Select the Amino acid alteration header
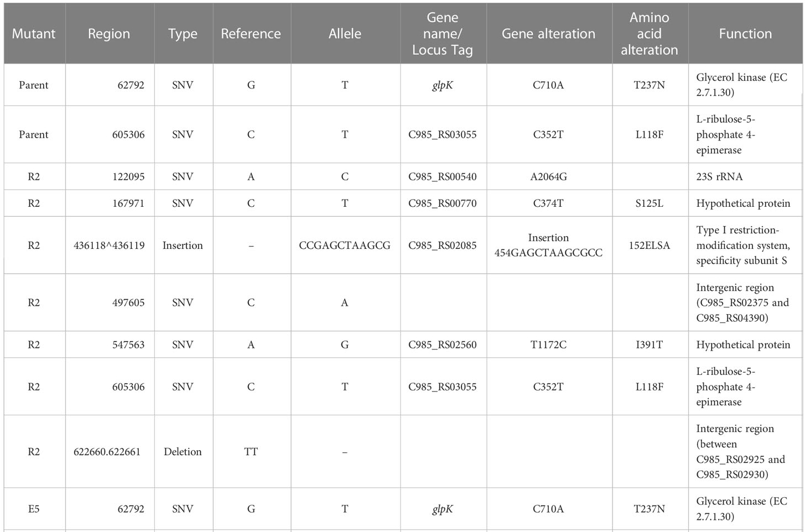This screenshot has height=532, width=805. [x=649, y=34]
